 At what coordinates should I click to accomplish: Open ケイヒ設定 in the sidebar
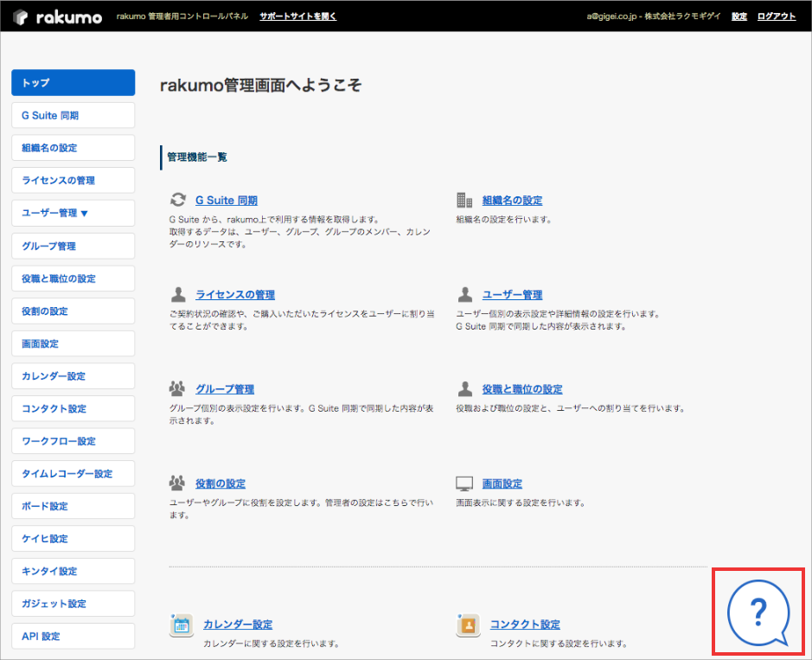(x=73, y=539)
